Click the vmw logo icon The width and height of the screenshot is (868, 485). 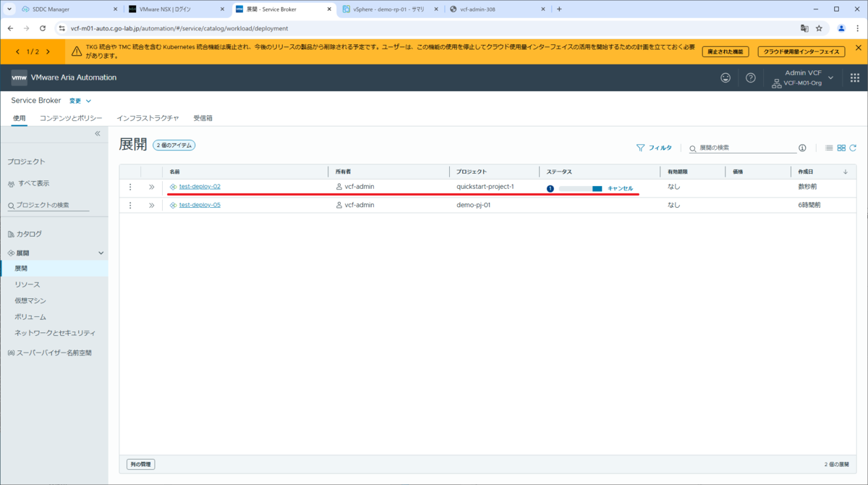pos(20,77)
